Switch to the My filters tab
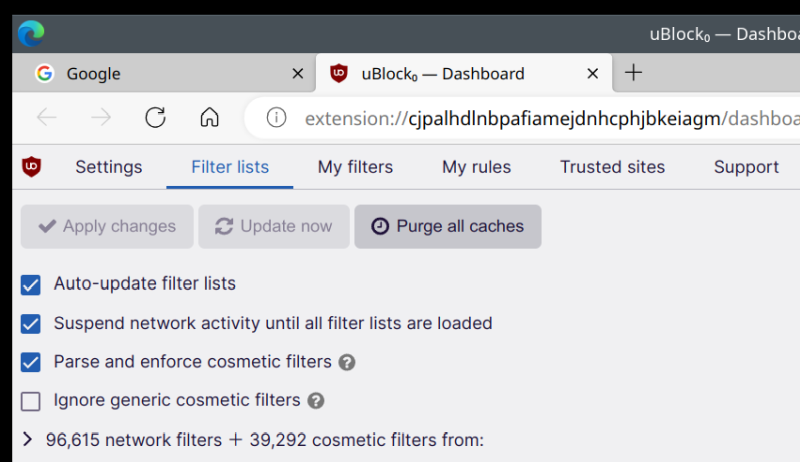The image size is (800, 462). pyautogui.click(x=355, y=167)
